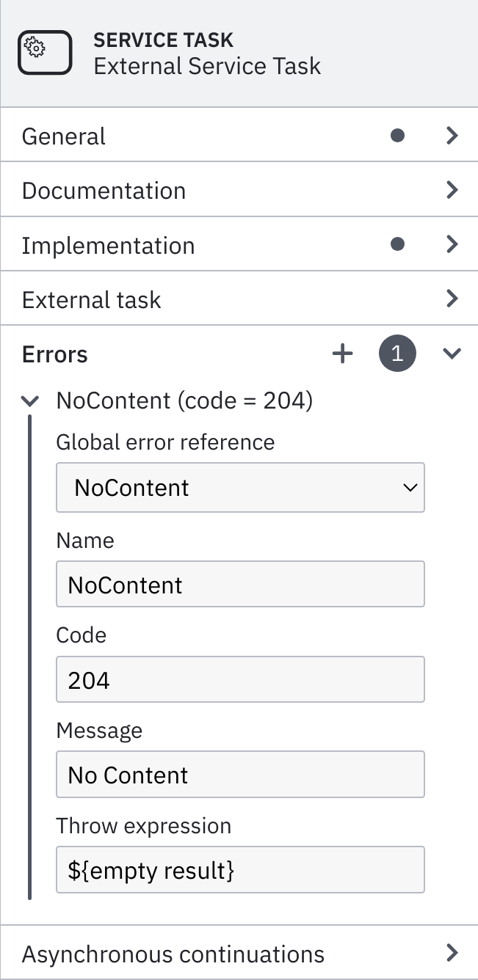Viewport: 478px width, 980px height.
Task: Open the Global error reference dropdown
Action: [240, 488]
